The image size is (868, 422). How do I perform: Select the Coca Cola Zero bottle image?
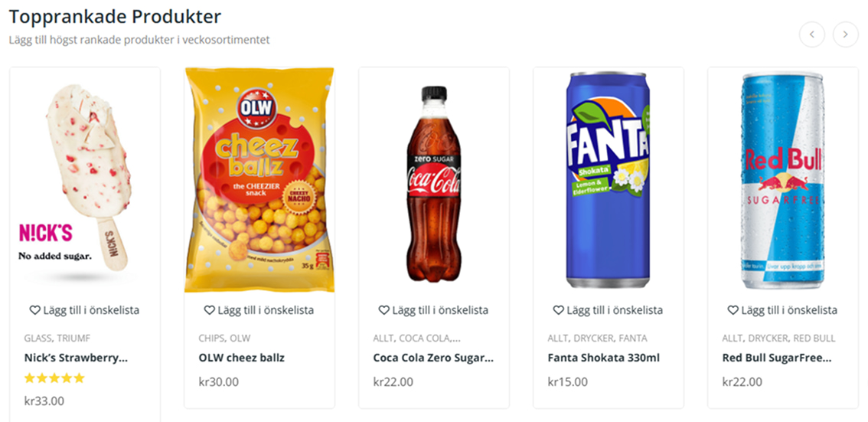(x=433, y=184)
